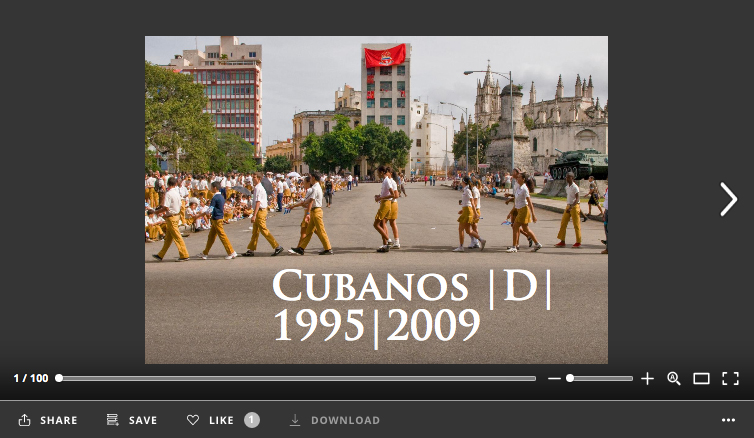Enter fullscreen mode
This screenshot has width=754, height=438.
tap(730, 379)
